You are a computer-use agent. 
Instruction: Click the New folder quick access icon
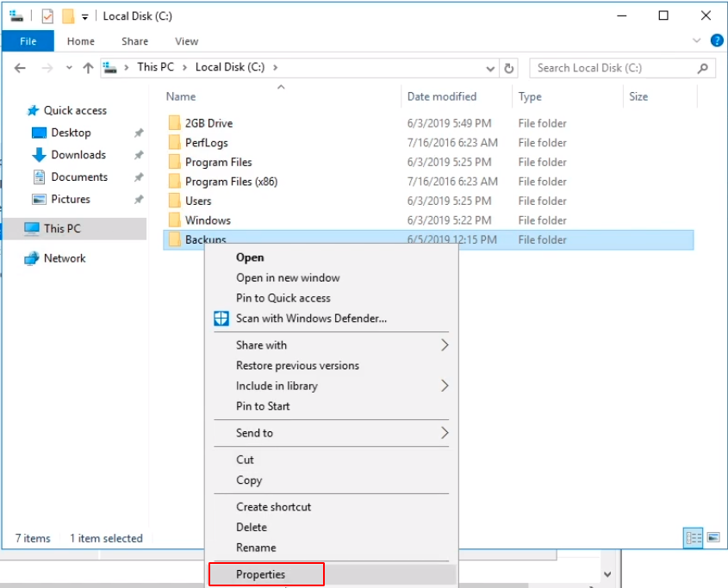68,16
